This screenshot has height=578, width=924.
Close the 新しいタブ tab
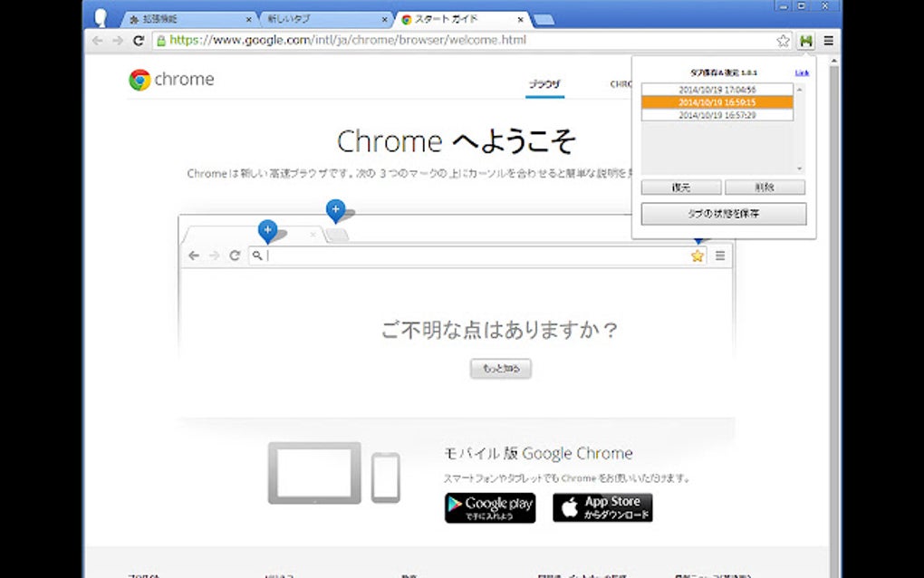(x=384, y=19)
